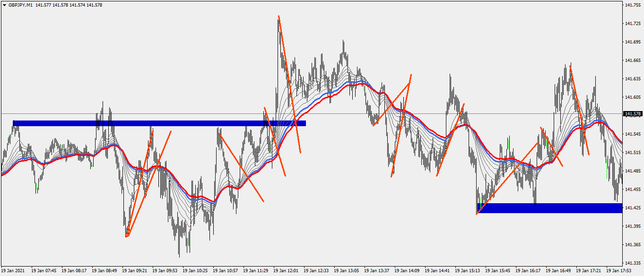Click time axis label 19 Jan 13:37

click(x=377, y=271)
